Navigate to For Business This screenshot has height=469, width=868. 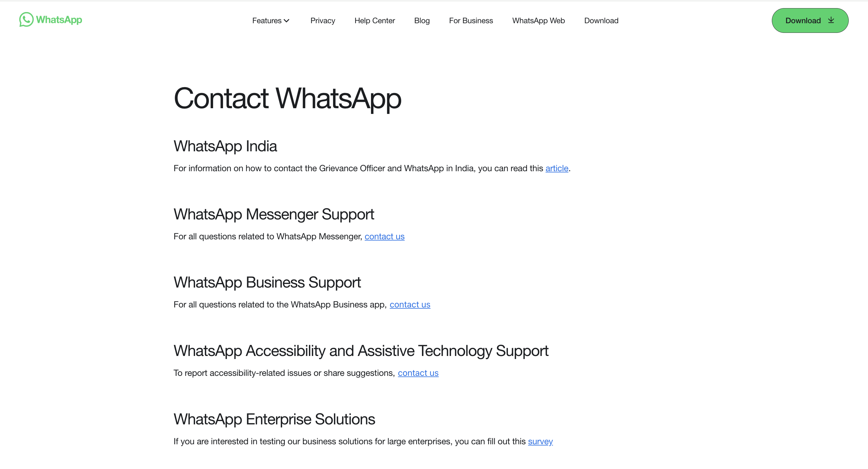point(471,20)
